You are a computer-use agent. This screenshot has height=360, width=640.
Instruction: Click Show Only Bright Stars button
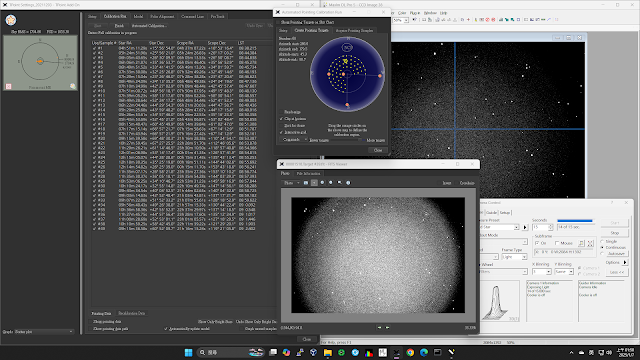tap(215, 322)
